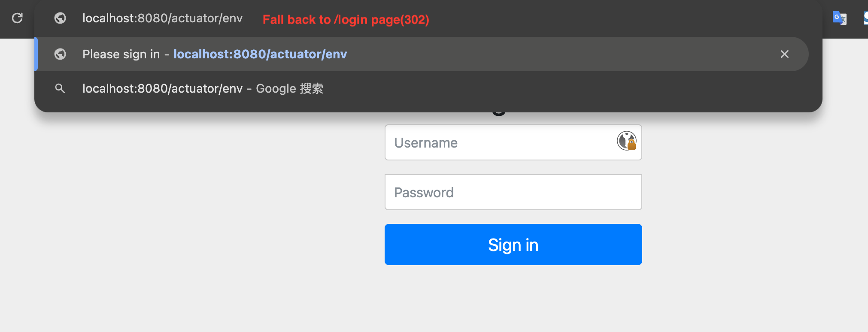The height and width of the screenshot is (332, 868).
Task: Choose the 'Google 搜索' search suggestion row
Action: click(429, 88)
